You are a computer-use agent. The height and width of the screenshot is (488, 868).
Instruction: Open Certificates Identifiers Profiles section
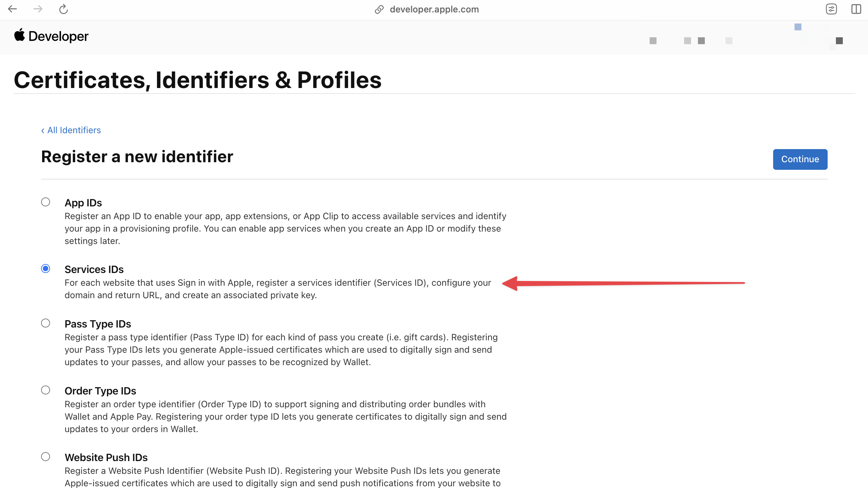[x=197, y=79]
